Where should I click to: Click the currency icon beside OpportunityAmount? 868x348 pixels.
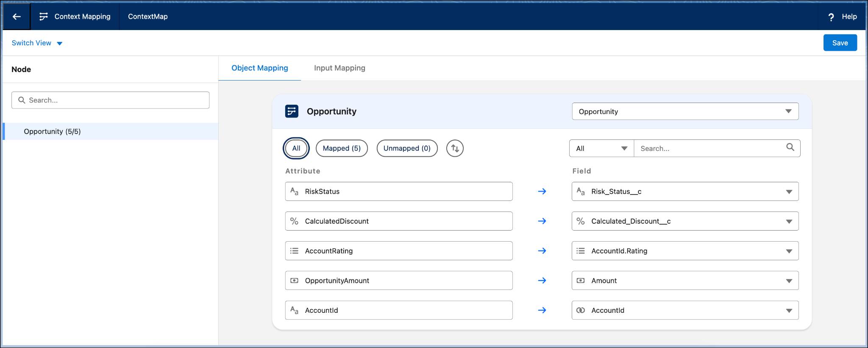click(x=294, y=280)
